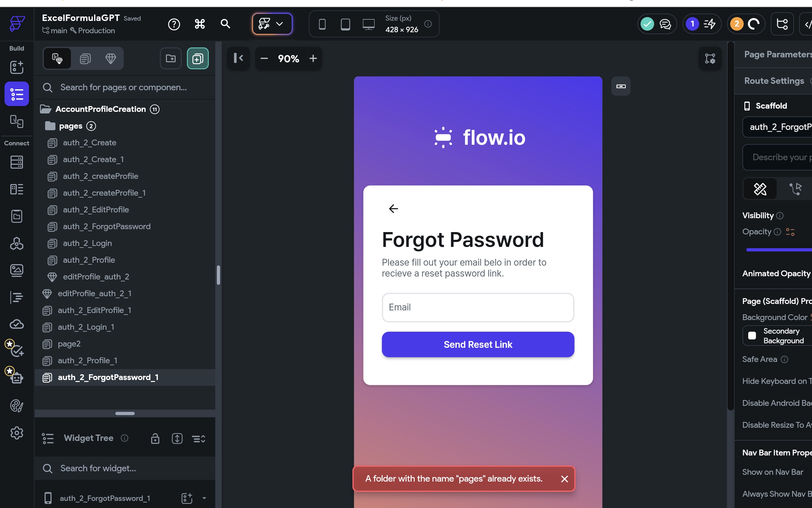The image size is (812, 508).
Task: Select the properties design tab in right panel
Action: (x=760, y=189)
